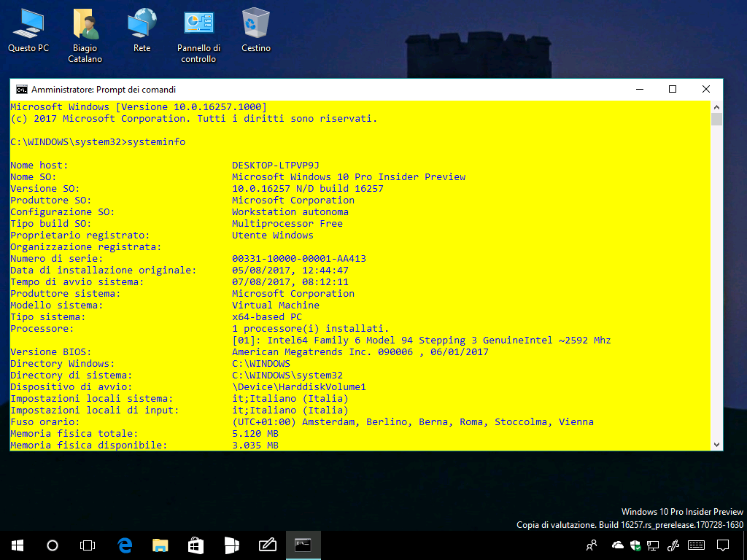Viewport: 747px width, 560px height.
Task: Open the Command Prompt title bar system icon
Action: point(21,90)
